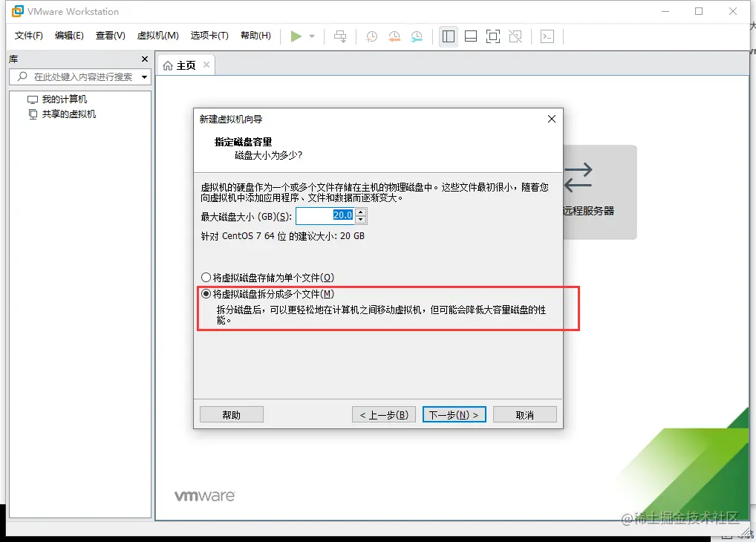
Task: Click the 我的计算机 monitor icon
Action: pyautogui.click(x=33, y=99)
